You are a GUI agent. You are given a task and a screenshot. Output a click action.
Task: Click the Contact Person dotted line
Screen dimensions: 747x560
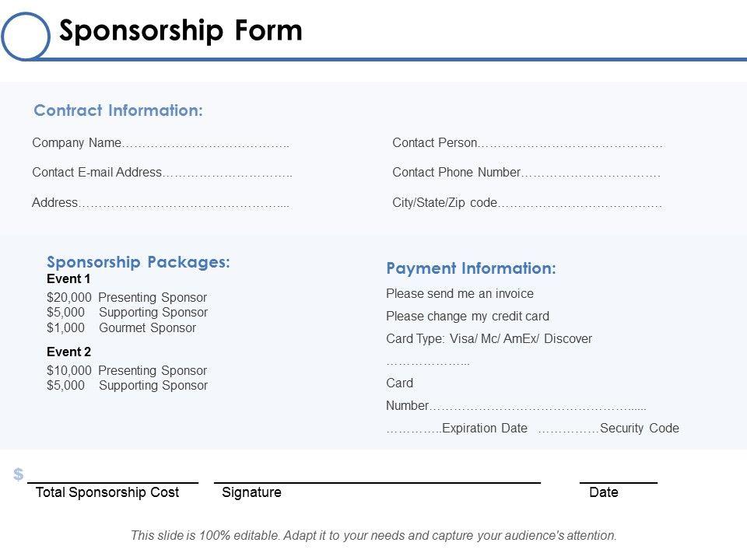point(571,143)
